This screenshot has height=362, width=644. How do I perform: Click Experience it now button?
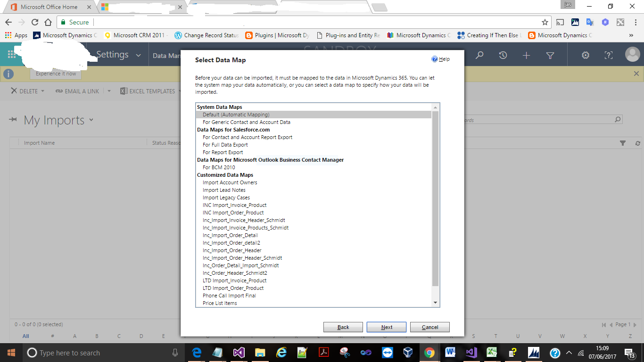(x=56, y=74)
